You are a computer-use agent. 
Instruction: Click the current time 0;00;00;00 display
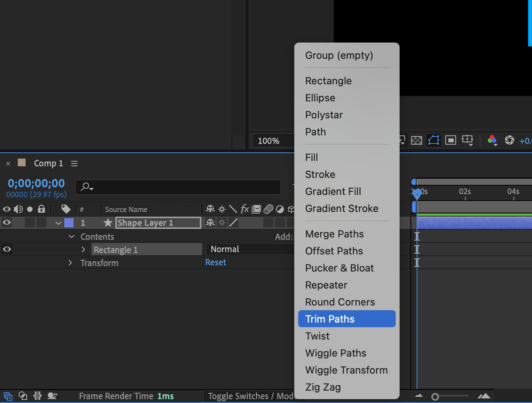coord(36,183)
